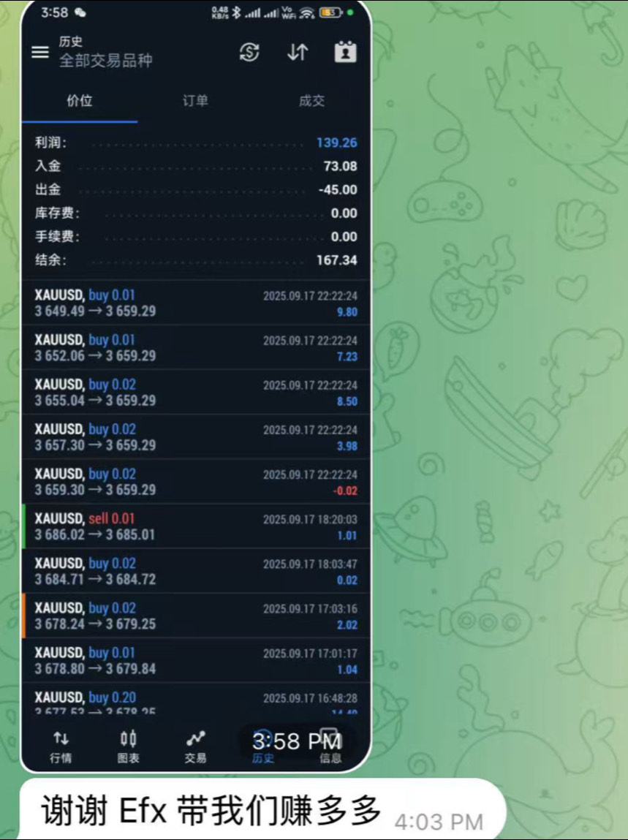Open 历史 history bottom tab
Viewport: 628px width, 840px height.
click(262, 747)
